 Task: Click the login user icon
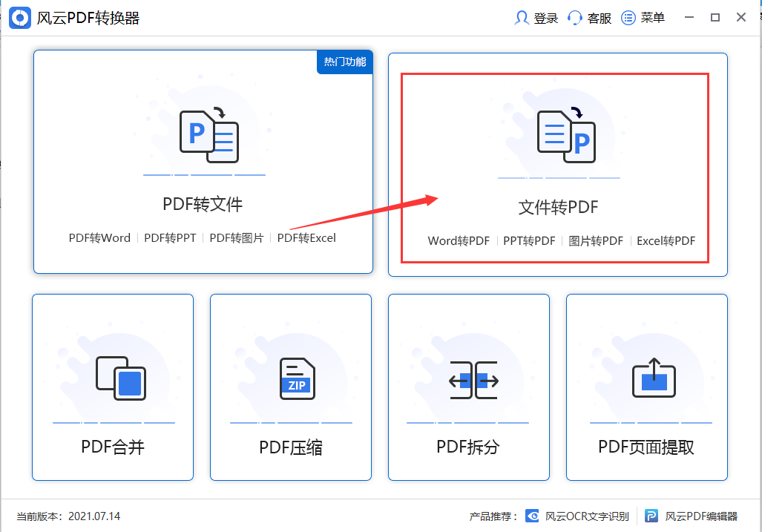point(522,18)
